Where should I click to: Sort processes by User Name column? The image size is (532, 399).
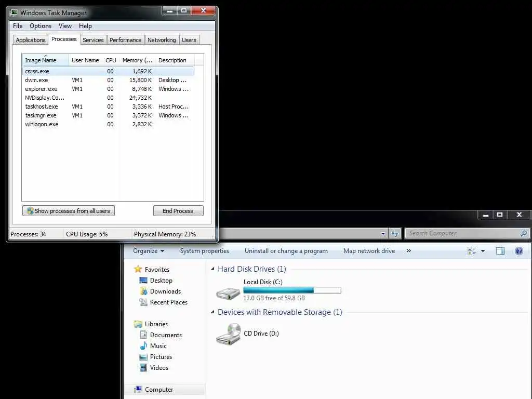click(85, 60)
